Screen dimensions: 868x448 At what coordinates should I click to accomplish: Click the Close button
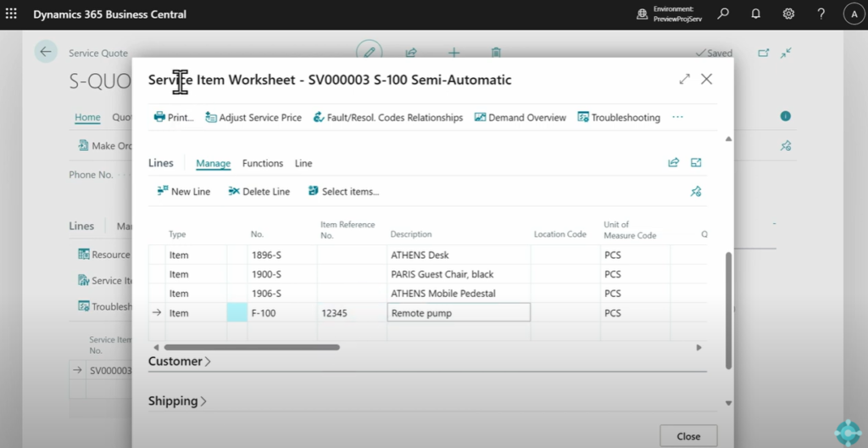point(688,436)
